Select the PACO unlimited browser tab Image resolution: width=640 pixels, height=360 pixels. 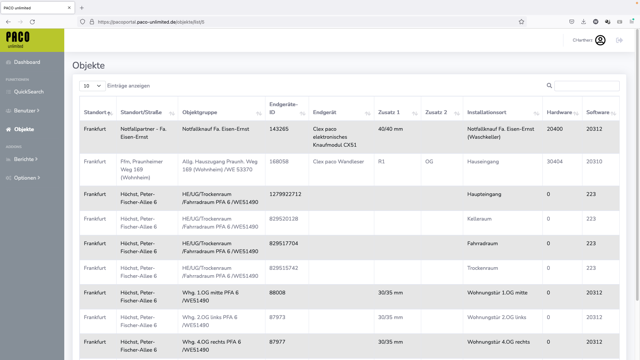pyautogui.click(x=37, y=8)
